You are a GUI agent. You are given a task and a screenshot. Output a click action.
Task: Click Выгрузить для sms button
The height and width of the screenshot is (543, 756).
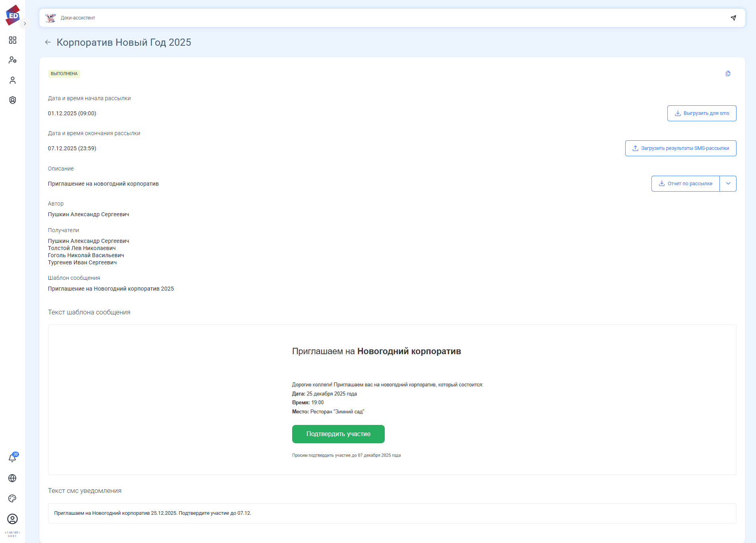702,113
